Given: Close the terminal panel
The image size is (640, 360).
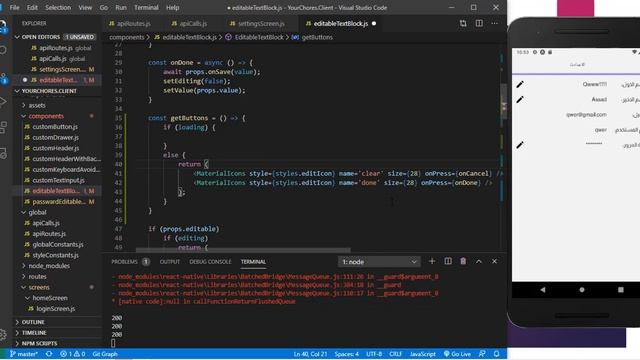Looking at the screenshot, I should coord(494,261).
